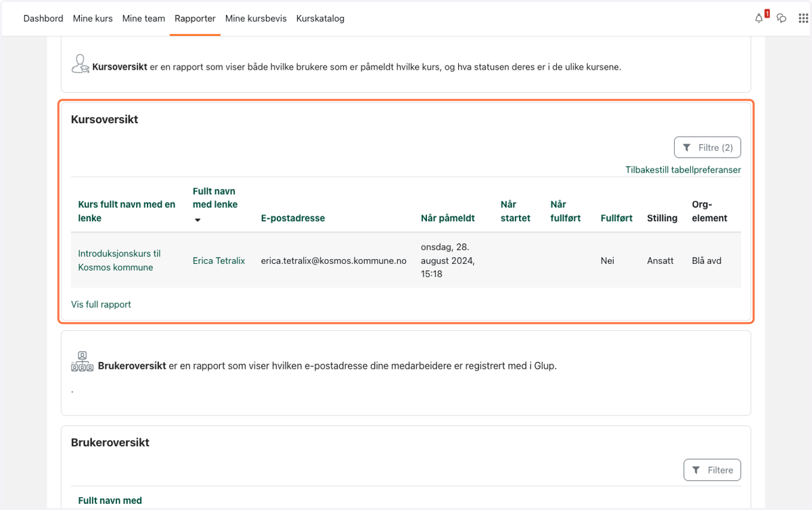Sort by Fullt navn med lenke column
812x510 pixels.
coord(215,198)
